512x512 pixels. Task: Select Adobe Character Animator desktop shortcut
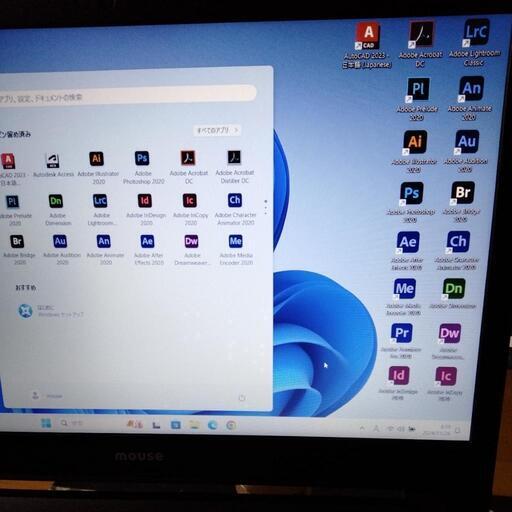point(457,250)
